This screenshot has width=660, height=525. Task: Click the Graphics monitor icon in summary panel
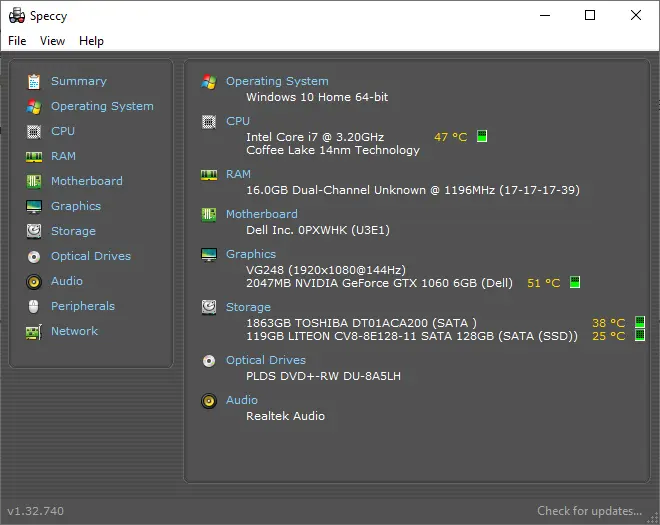[209, 255]
